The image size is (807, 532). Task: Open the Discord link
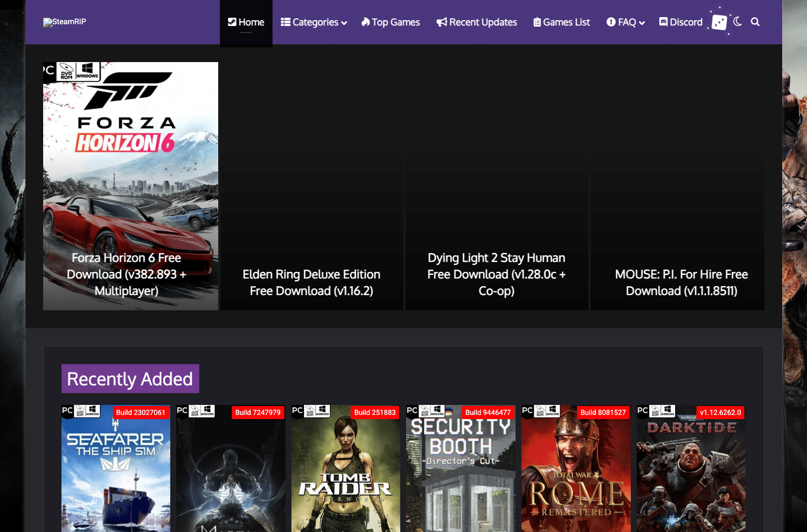tap(681, 22)
